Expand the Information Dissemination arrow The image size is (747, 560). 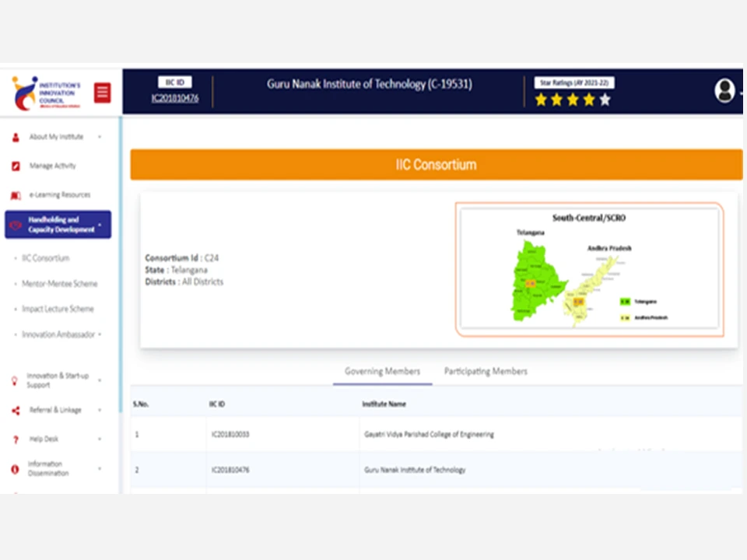coord(100,468)
